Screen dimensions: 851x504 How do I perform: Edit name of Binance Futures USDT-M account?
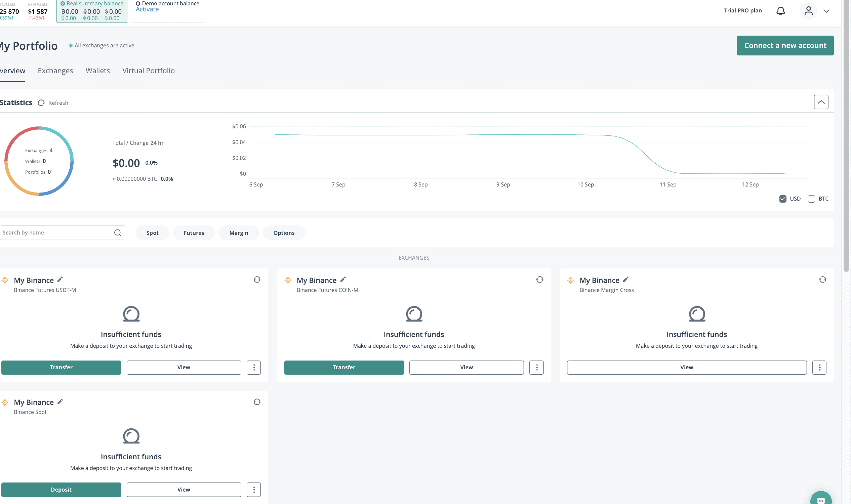click(60, 280)
